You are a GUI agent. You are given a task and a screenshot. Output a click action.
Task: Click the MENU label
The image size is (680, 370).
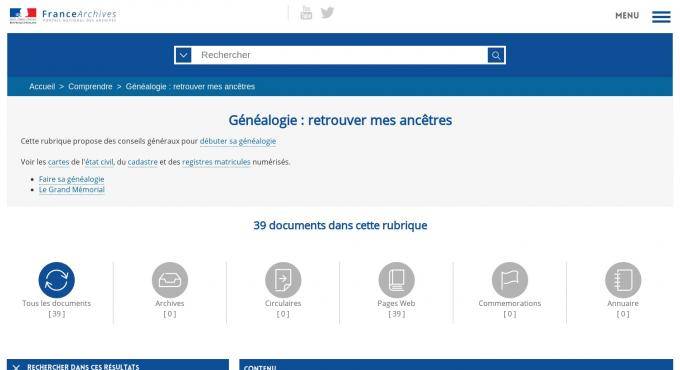pos(627,16)
